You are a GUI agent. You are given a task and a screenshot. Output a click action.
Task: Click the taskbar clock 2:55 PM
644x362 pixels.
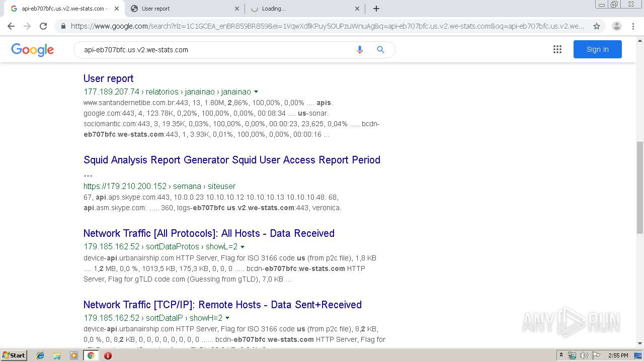[x=618, y=355]
